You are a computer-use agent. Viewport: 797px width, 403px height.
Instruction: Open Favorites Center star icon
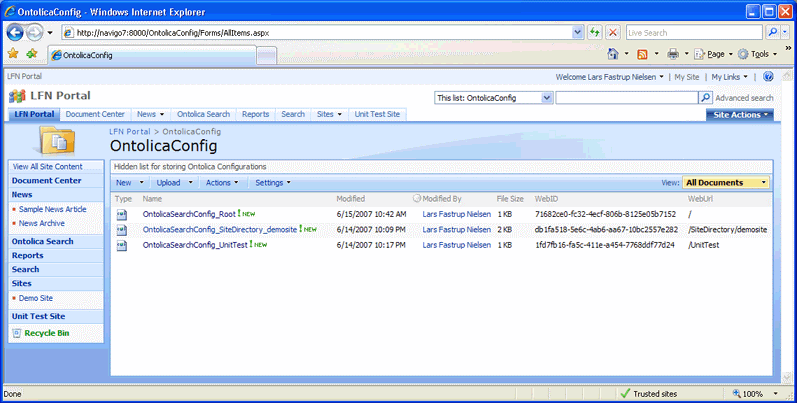click(13, 54)
